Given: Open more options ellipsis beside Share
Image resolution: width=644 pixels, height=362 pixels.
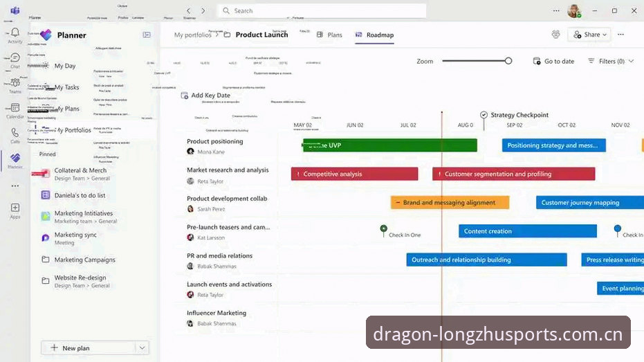Looking at the screenshot, I should point(620,35).
